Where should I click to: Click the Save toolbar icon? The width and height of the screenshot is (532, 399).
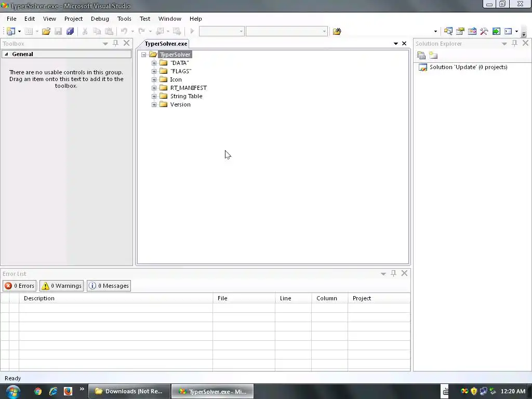click(x=58, y=31)
